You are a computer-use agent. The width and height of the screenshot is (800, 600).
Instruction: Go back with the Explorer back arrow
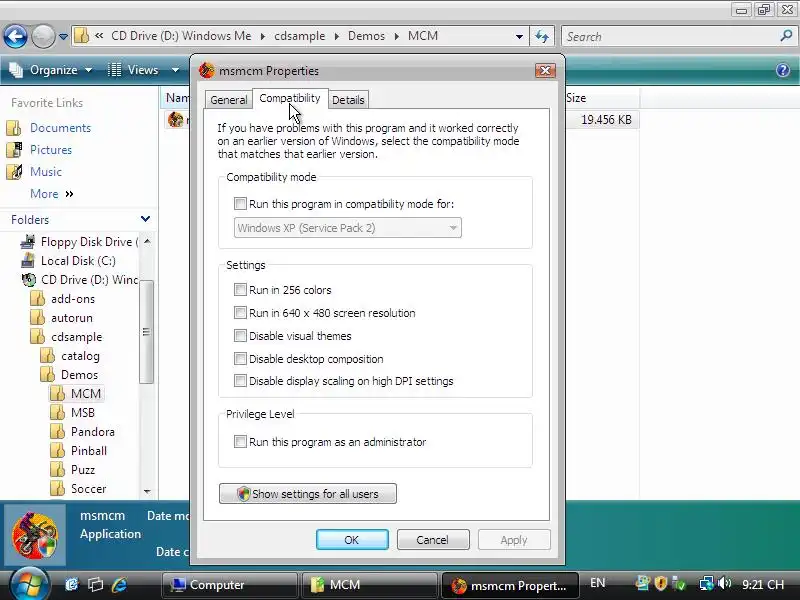coord(15,36)
